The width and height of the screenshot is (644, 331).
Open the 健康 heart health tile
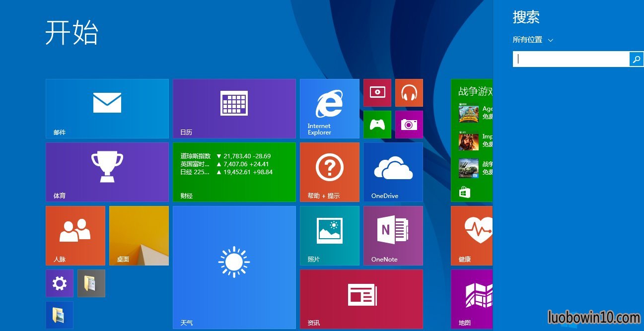click(x=472, y=236)
